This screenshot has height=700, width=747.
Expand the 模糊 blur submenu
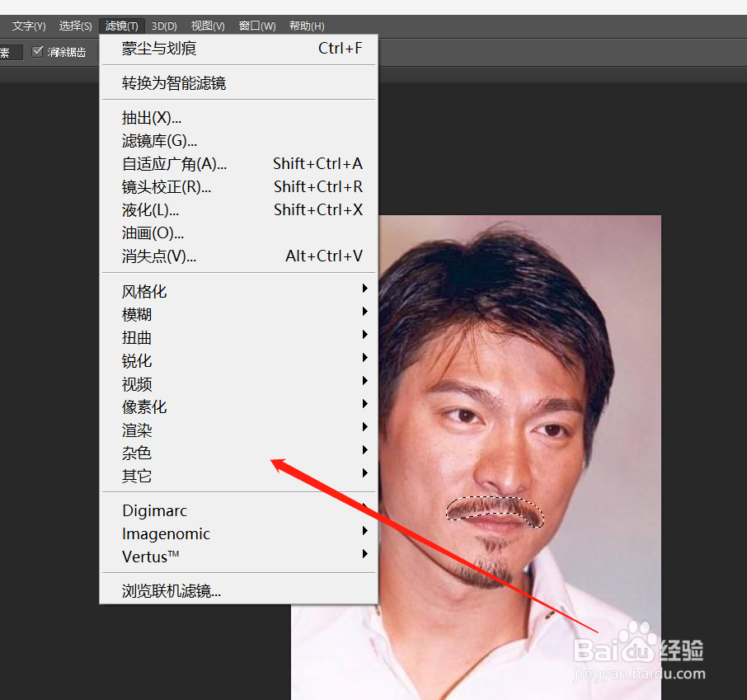(238, 314)
